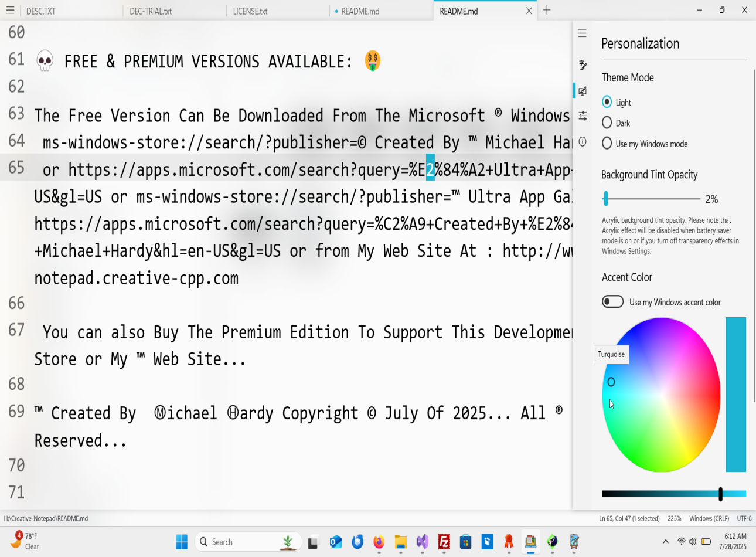Open Task View from the taskbar
This screenshot has width=756, height=557.
[x=313, y=542]
